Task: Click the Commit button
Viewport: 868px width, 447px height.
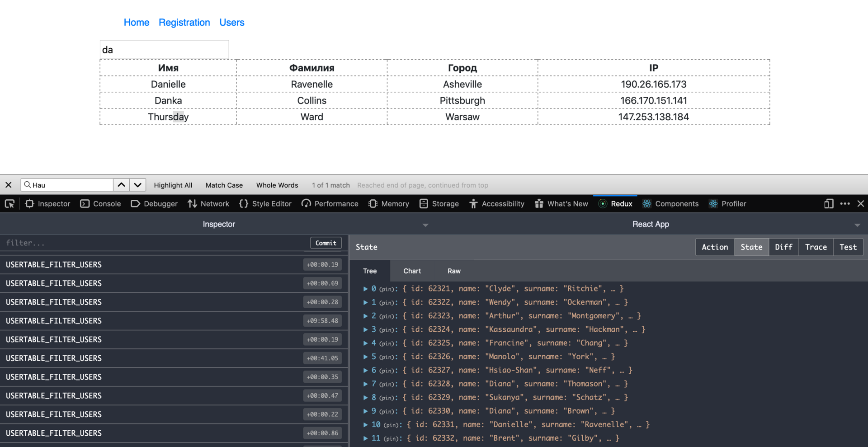Action: (x=326, y=243)
